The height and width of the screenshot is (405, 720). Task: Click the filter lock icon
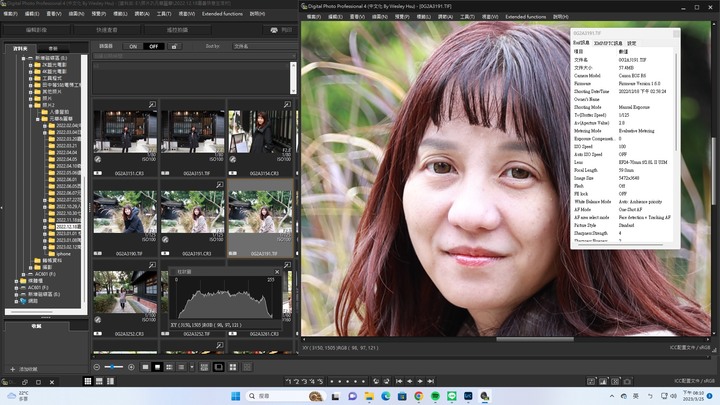[174, 46]
